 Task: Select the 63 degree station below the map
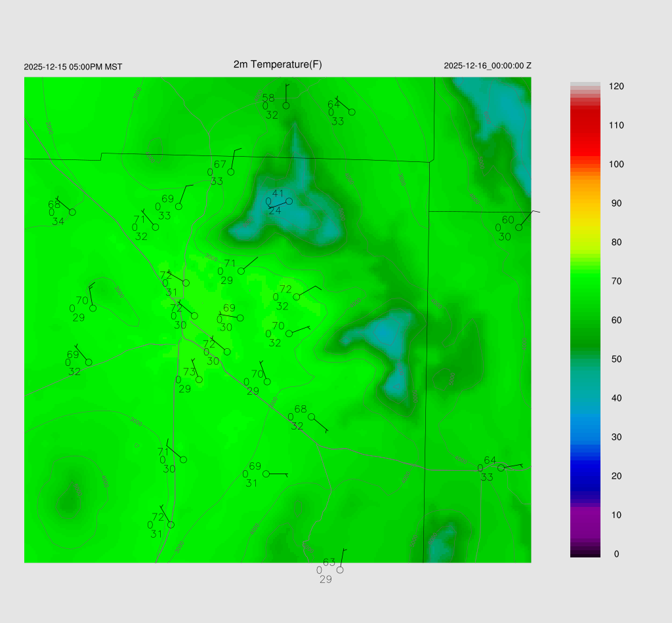(340, 570)
